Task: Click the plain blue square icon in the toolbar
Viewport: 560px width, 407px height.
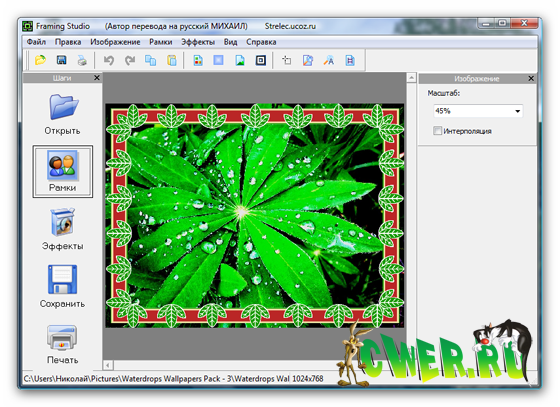Action: [x=218, y=60]
